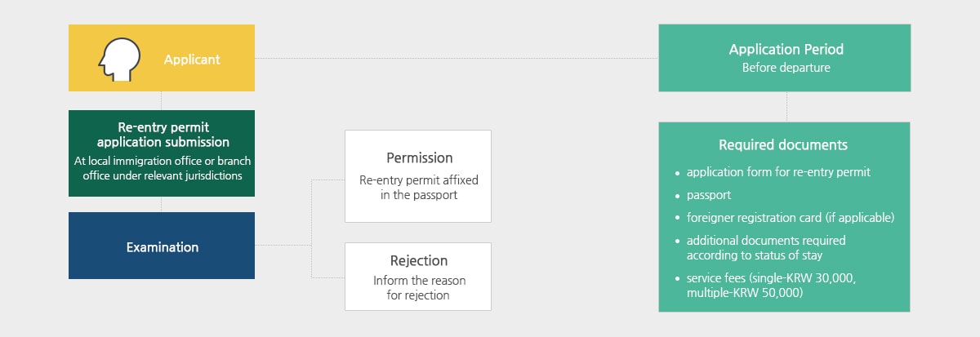Click the Before departure subtitle
Viewport: 980px width, 337px height.
786,69
